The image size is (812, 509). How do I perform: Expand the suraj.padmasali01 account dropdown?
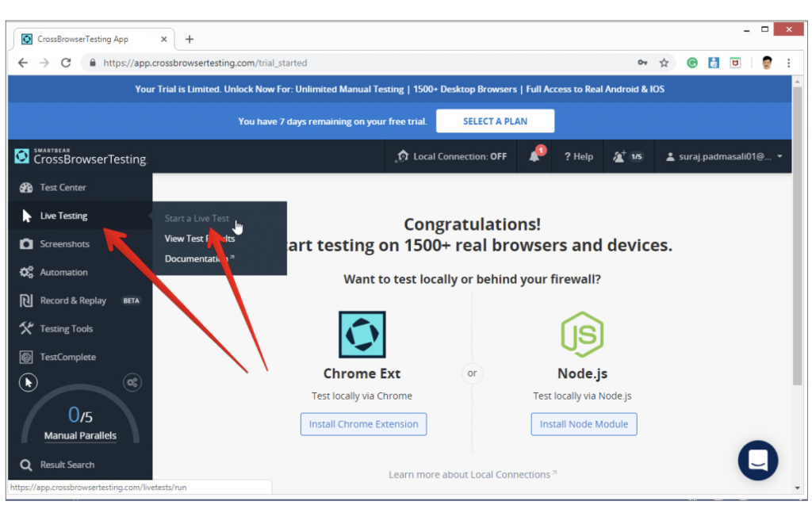click(723, 156)
